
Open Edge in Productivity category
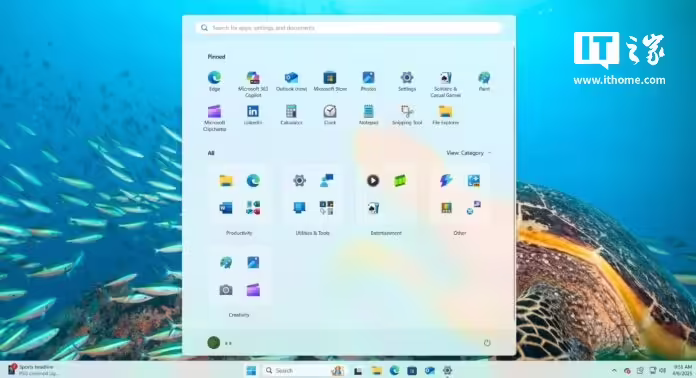253,181
